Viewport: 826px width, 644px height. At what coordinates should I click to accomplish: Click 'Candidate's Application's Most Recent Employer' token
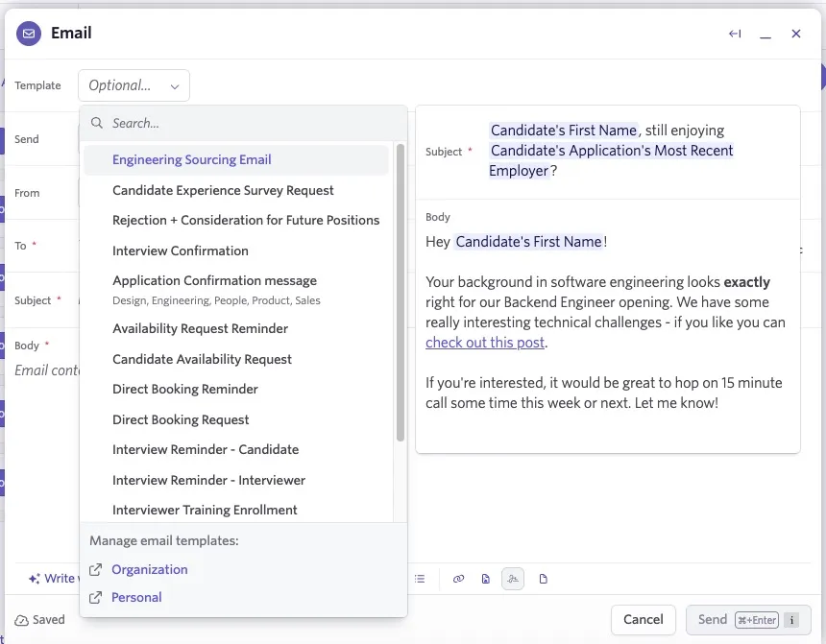(x=611, y=160)
